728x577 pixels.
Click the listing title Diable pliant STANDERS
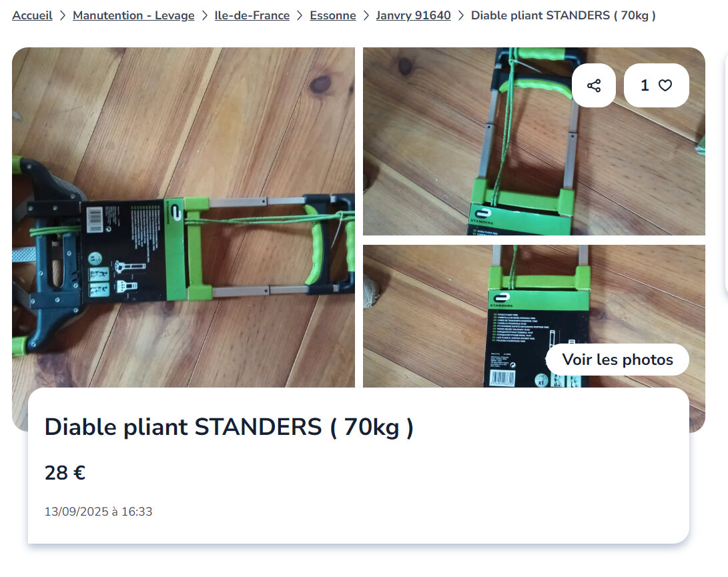click(x=229, y=427)
